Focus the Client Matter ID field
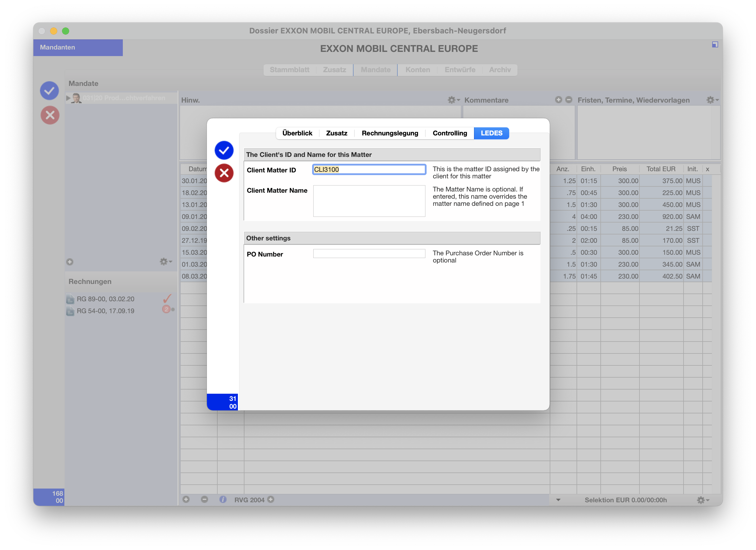The height and width of the screenshot is (550, 756). pos(369,169)
